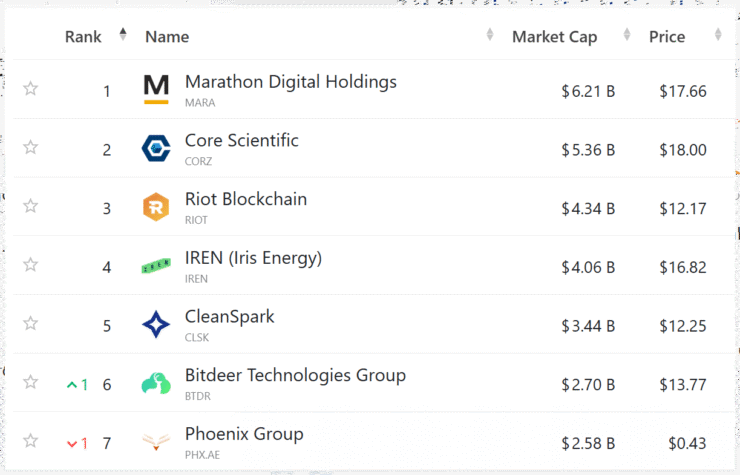Sort by Market Cap using sort arrows
This screenshot has height=475, width=740.
tap(627, 34)
